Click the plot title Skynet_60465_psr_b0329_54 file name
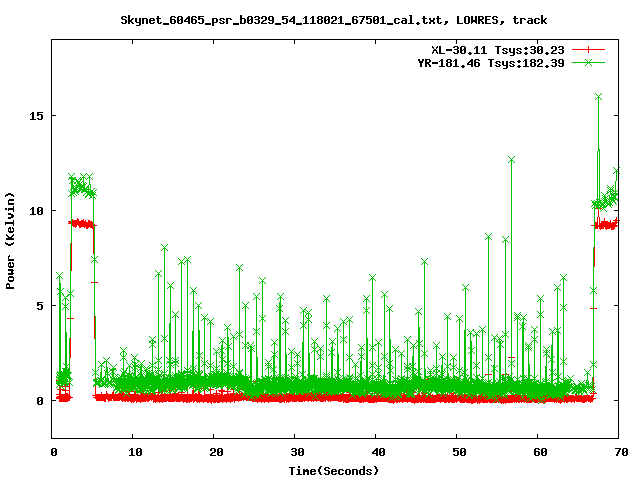The width and height of the screenshot is (640, 480). [x=281, y=20]
